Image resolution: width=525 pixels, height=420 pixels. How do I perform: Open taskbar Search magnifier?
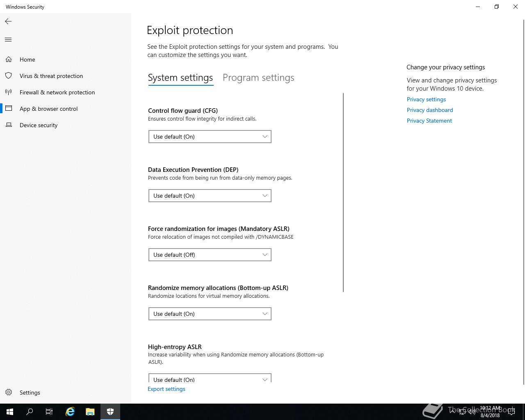(30, 412)
